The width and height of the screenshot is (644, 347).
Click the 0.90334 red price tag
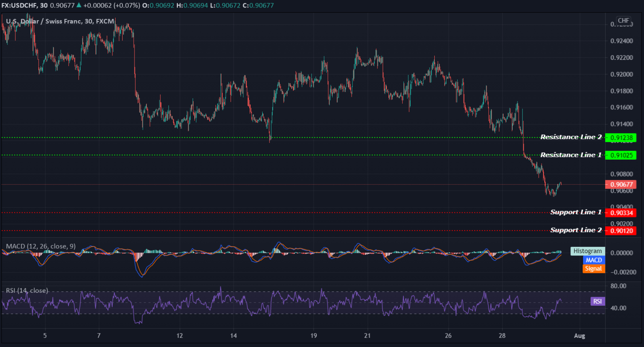[x=621, y=213]
